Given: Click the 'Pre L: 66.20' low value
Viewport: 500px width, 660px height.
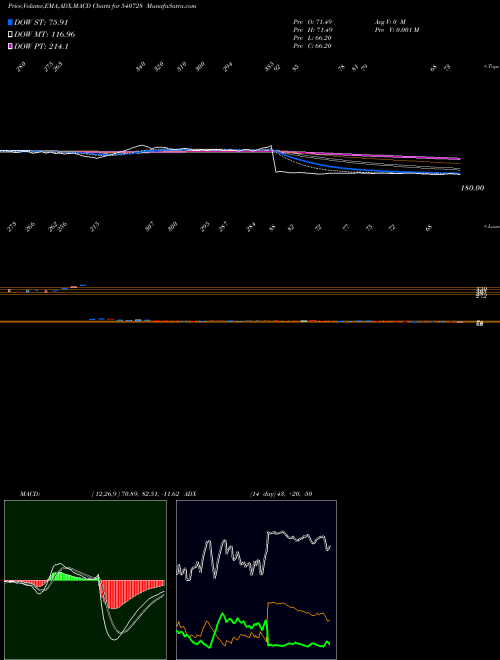Looking at the screenshot, I should [x=313, y=37].
